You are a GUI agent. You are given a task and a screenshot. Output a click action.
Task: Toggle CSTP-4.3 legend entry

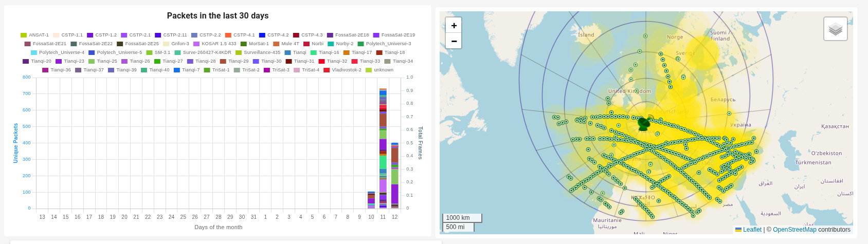click(x=308, y=35)
